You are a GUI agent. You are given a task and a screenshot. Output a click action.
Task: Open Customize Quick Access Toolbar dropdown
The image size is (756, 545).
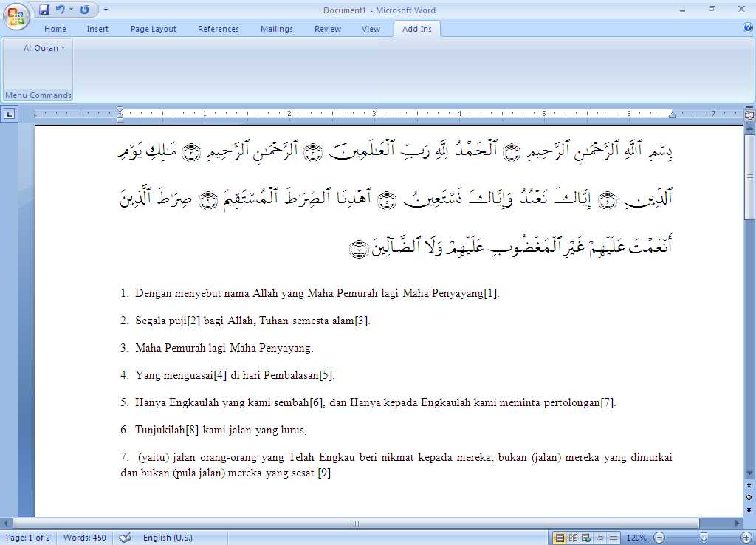105,10
